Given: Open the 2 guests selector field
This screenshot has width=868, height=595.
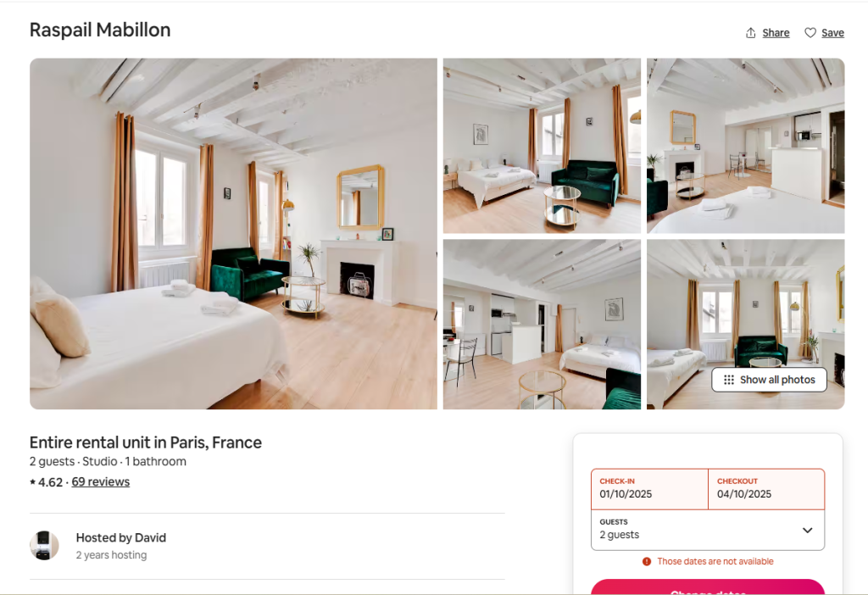Looking at the screenshot, I should 708,531.
